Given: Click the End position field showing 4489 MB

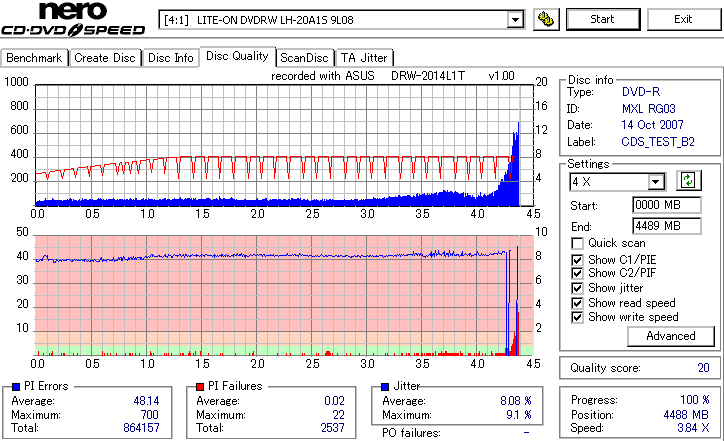Looking at the screenshot, I should tap(667, 226).
